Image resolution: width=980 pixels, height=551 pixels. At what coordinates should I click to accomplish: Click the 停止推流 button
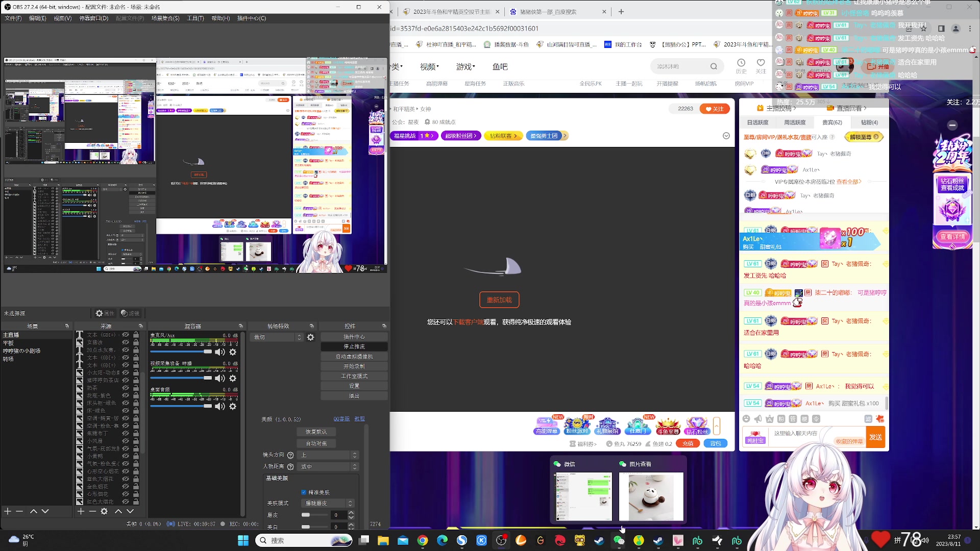354,346
